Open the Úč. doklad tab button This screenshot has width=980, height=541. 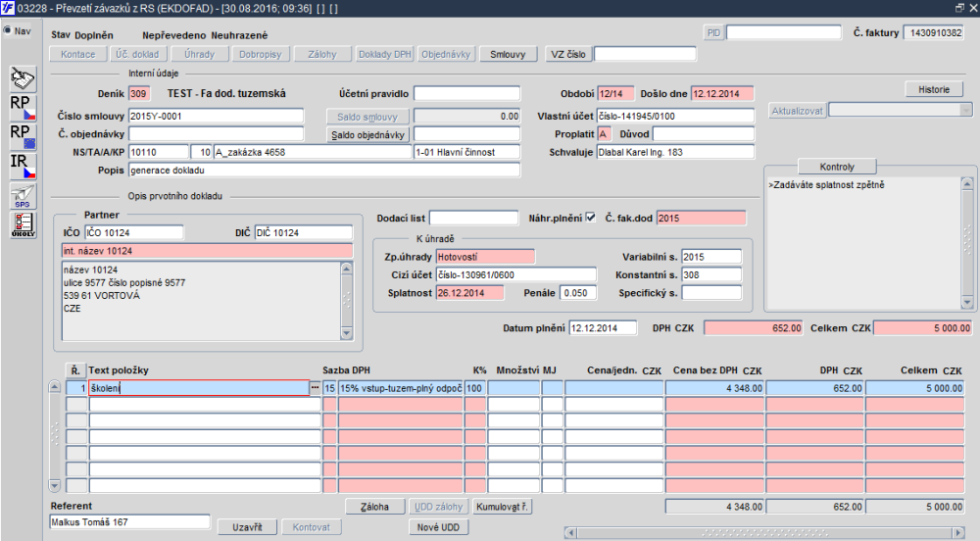[137, 54]
